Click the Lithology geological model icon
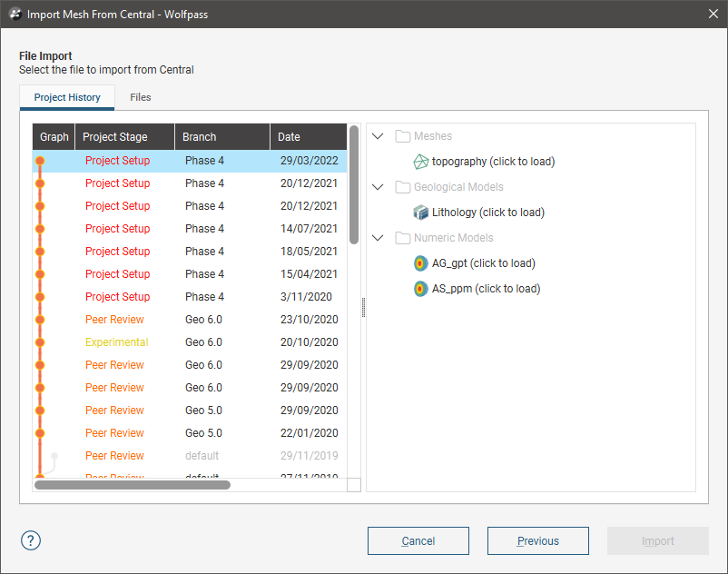Image resolution: width=728 pixels, height=574 pixels. pos(421,213)
